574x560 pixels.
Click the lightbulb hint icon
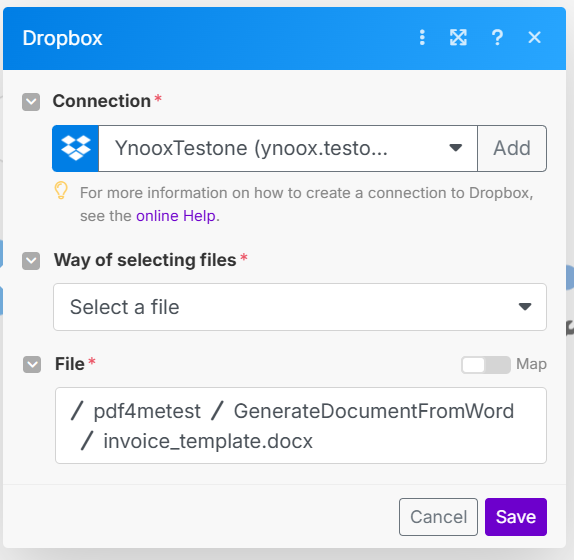click(61, 190)
